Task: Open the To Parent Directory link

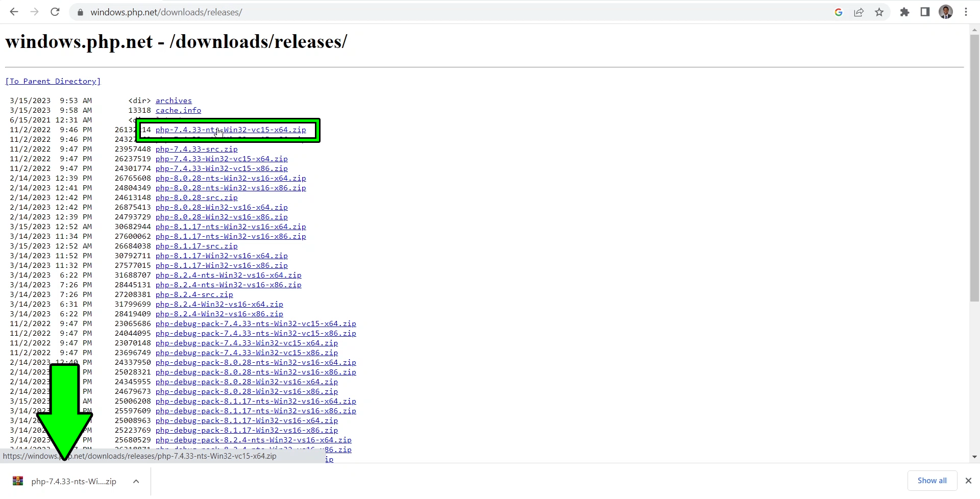Action: click(x=53, y=81)
